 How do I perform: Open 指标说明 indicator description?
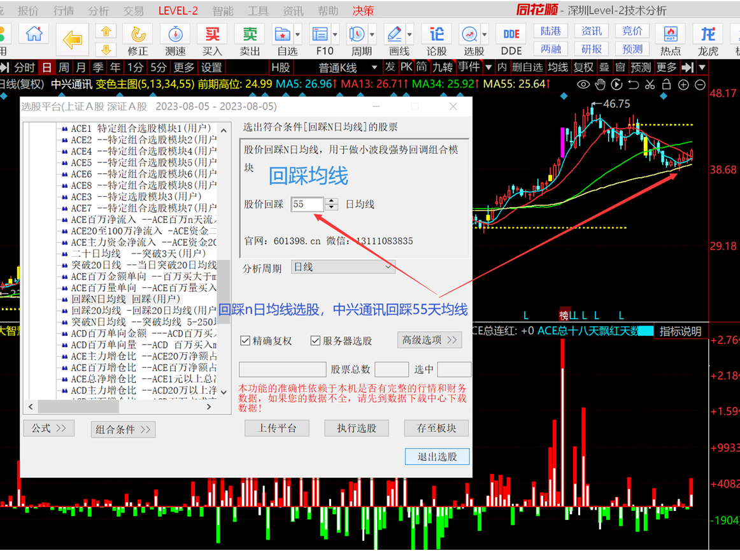(x=681, y=331)
